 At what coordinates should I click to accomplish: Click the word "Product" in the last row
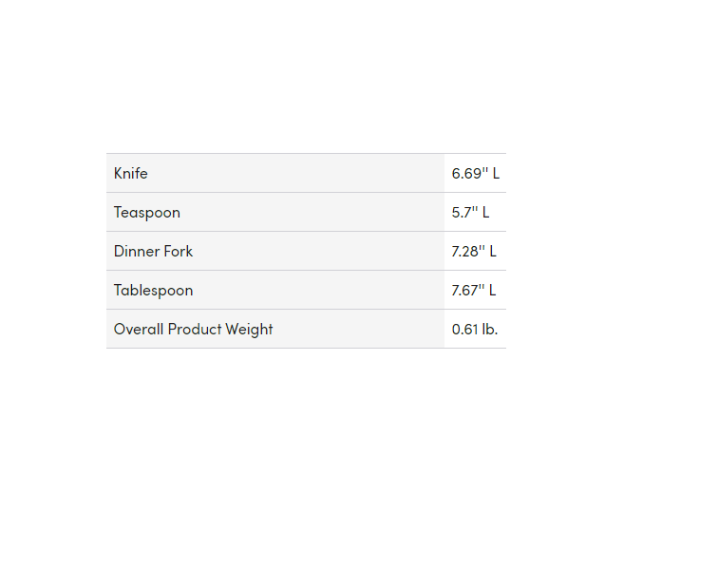[195, 330]
